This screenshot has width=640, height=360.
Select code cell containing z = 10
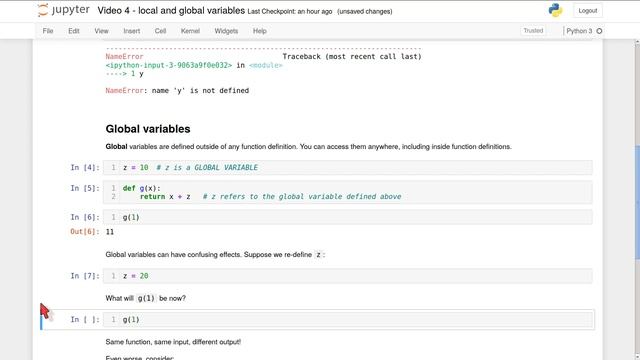point(347,167)
